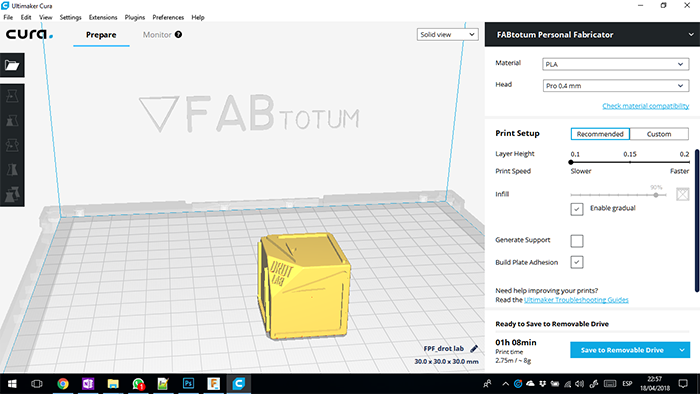Screen dimensions: 700x394
Task: Open the Help menu
Action: pyautogui.click(x=198, y=17)
